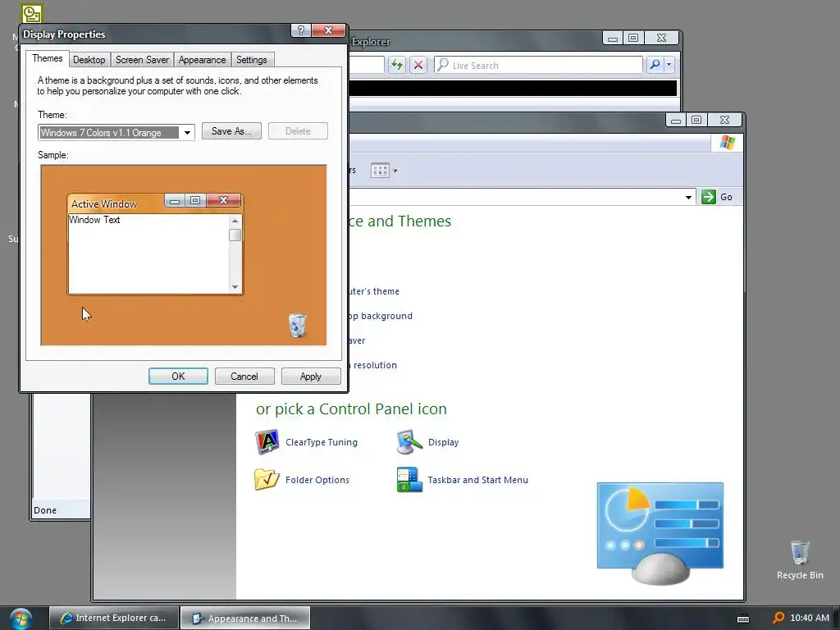Click the Internet Explorer taskbar button
Viewport: 840px width, 630px height.
[x=113, y=618]
